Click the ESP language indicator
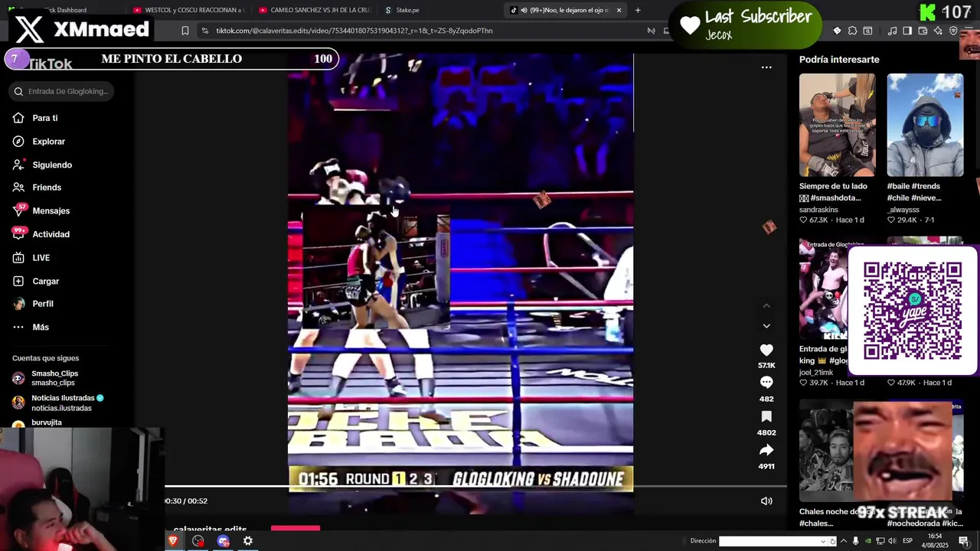Viewport: 980px width, 551px height. click(907, 541)
